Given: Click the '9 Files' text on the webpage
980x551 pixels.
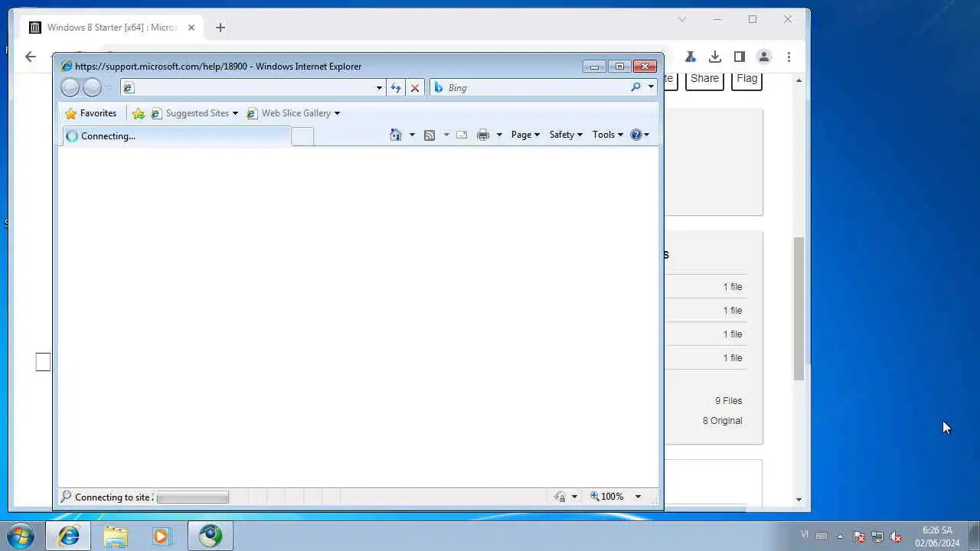Looking at the screenshot, I should coord(729,401).
